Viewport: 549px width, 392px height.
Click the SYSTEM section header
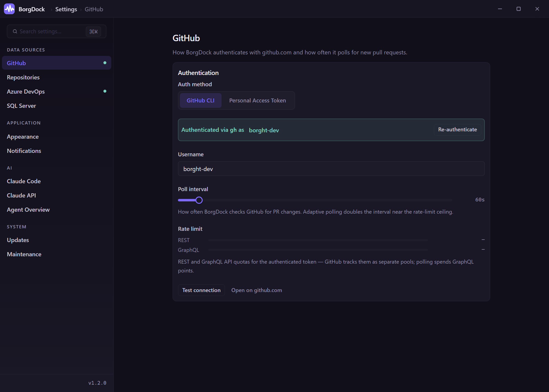17,227
